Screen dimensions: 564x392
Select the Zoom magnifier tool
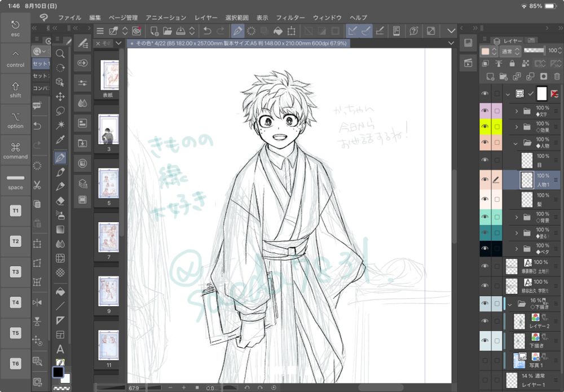tap(60, 54)
